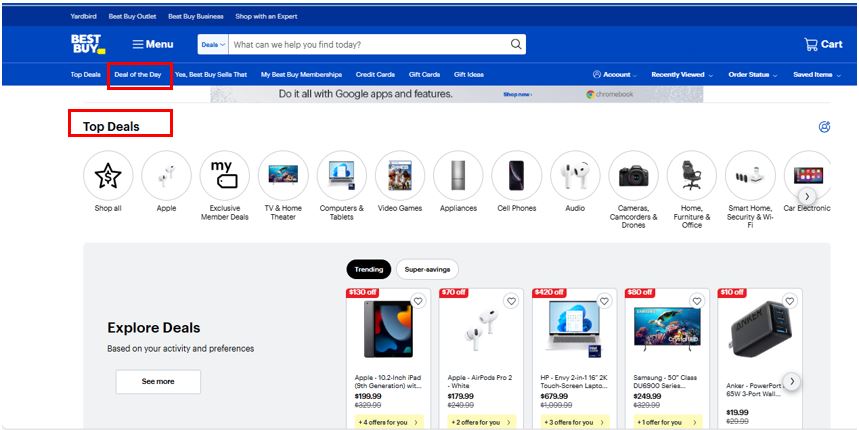The width and height of the screenshot is (859, 430).
Task: Open the main Menu
Action: (x=153, y=44)
